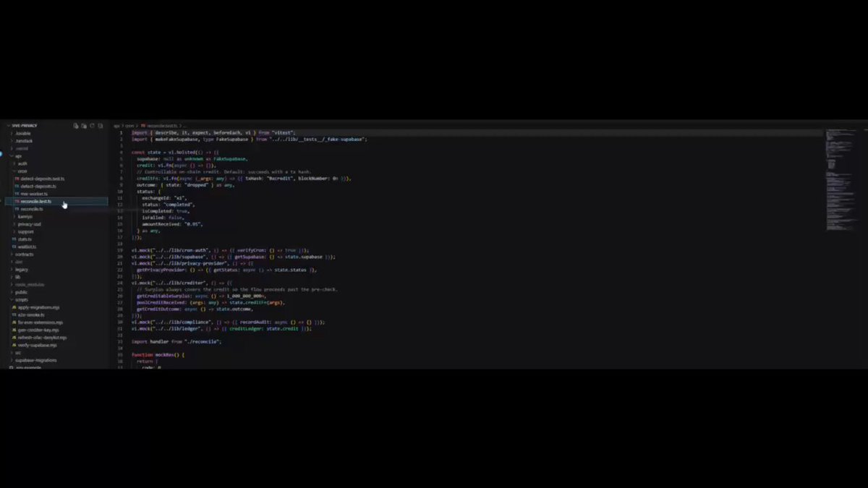
Task: Click the api segment in the breadcrumb
Action: click(x=116, y=126)
